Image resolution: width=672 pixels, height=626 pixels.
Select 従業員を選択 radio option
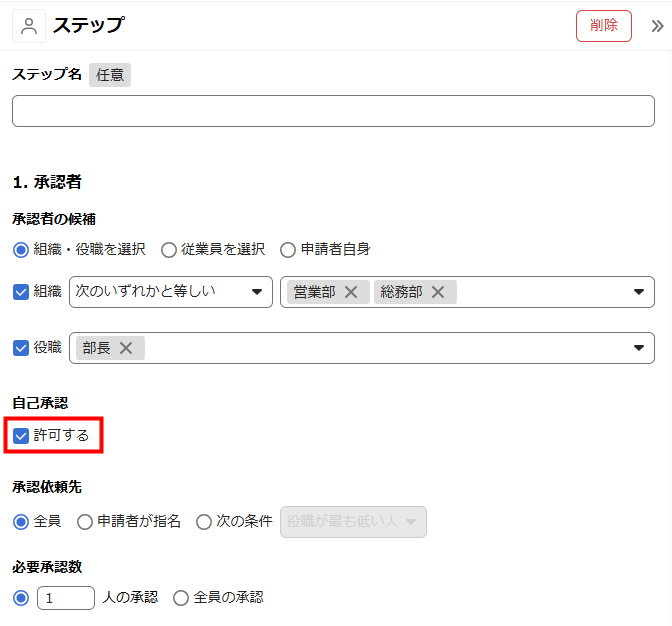(169, 249)
